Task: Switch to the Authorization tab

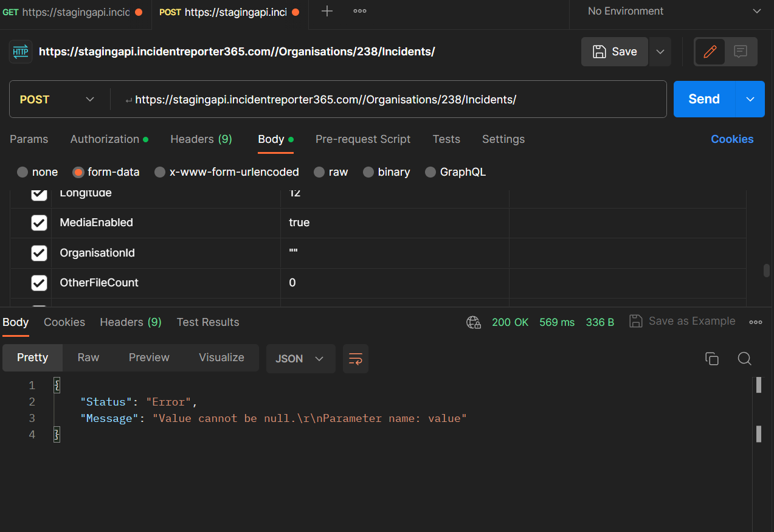Action: point(109,139)
